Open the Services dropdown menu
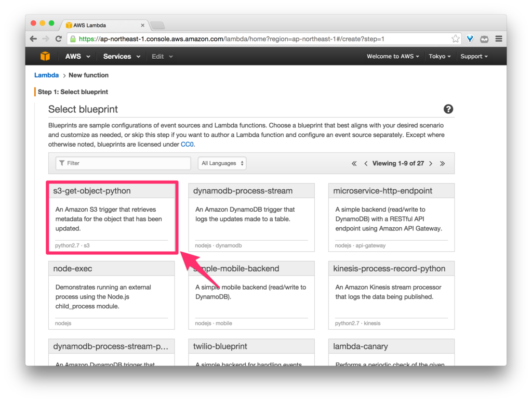The height and width of the screenshot is (402, 532). coord(122,56)
